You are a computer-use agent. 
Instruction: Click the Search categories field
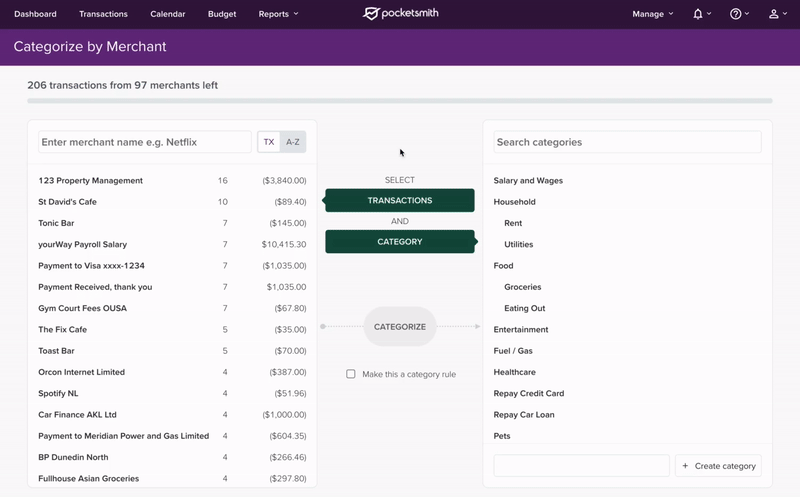pos(627,142)
